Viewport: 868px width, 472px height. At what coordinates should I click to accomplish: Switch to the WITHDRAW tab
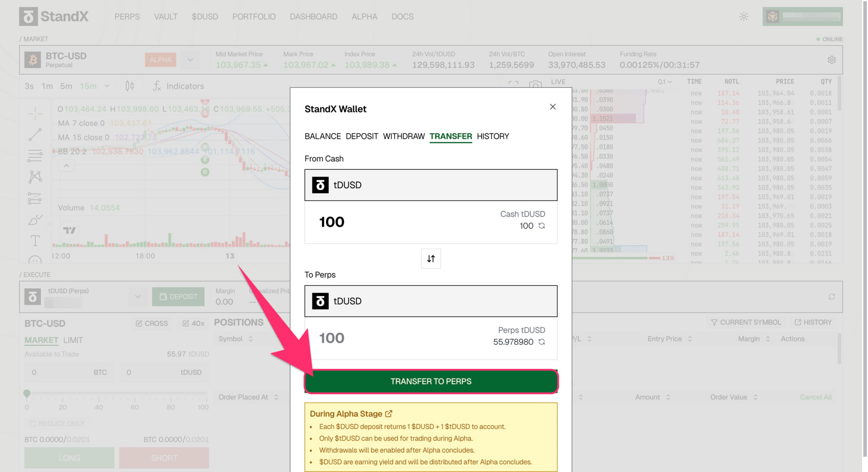point(404,136)
